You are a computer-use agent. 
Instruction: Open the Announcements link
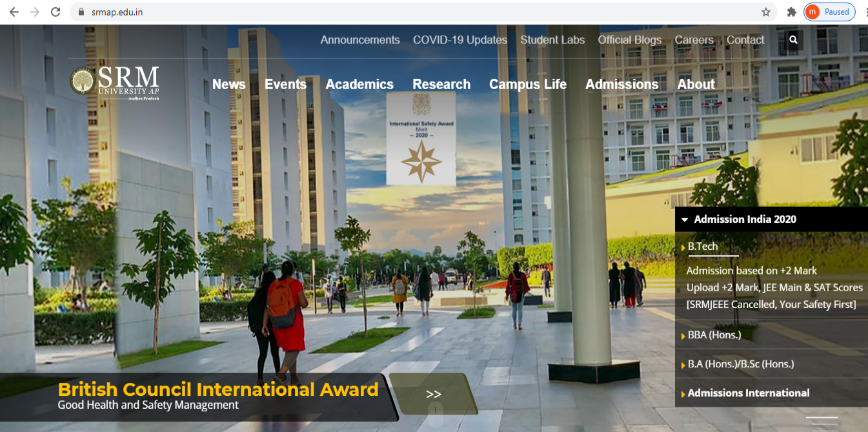tap(360, 40)
